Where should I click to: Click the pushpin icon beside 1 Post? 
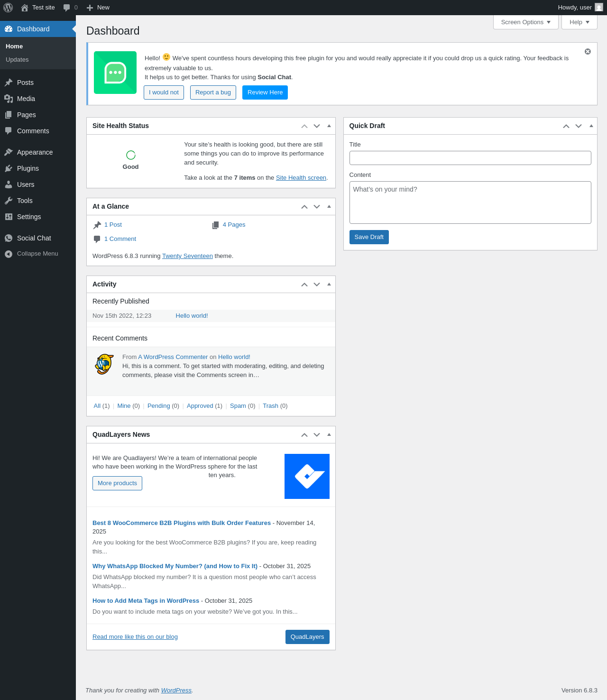[x=97, y=225]
